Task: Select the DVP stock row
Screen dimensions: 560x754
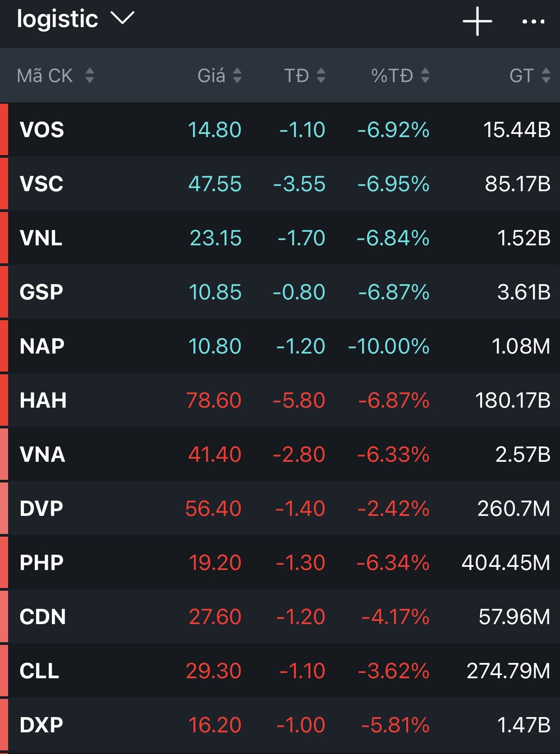Action: point(280,509)
